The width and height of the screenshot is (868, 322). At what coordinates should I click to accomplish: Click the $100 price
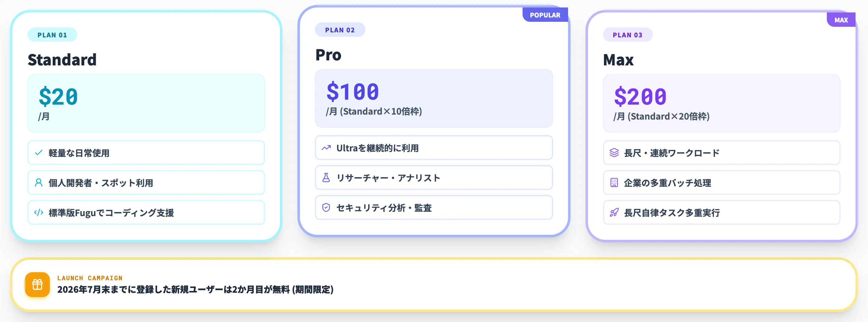pyautogui.click(x=352, y=92)
